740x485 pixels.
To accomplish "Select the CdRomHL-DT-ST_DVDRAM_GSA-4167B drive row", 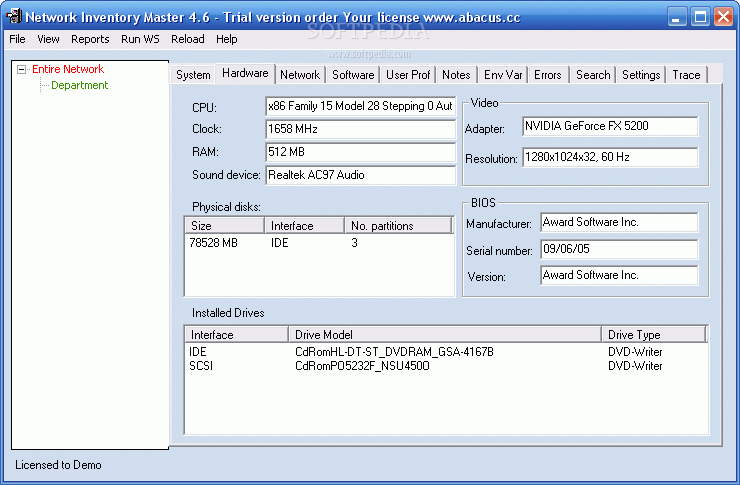I will point(446,352).
